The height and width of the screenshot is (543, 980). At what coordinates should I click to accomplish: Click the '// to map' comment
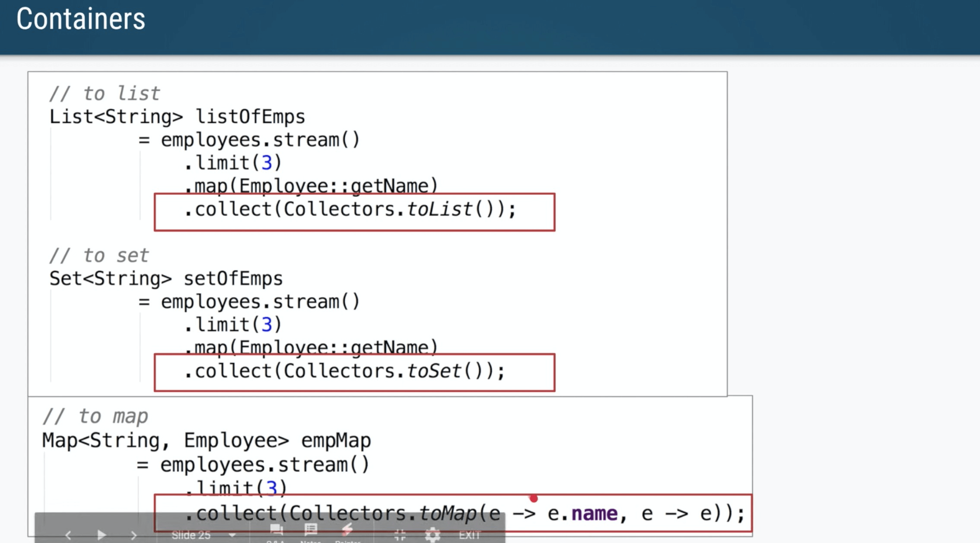pyautogui.click(x=95, y=416)
